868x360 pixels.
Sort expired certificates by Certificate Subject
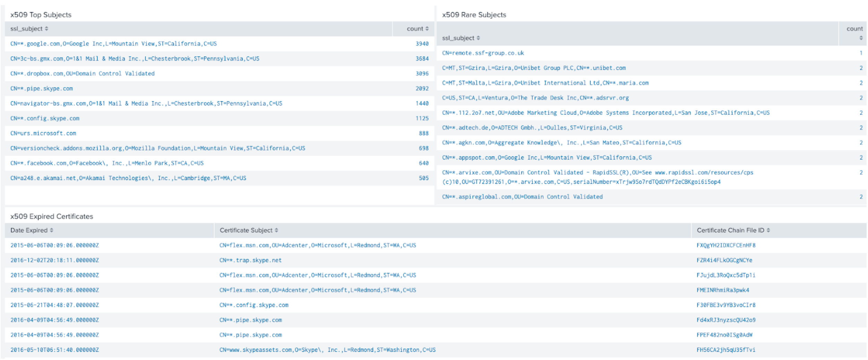pyautogui.click(x=249, y=230)
